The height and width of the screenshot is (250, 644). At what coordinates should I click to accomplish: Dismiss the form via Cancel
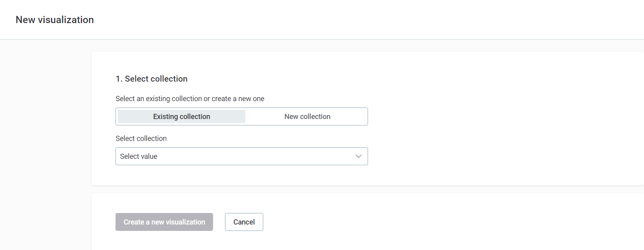point(244,222)
